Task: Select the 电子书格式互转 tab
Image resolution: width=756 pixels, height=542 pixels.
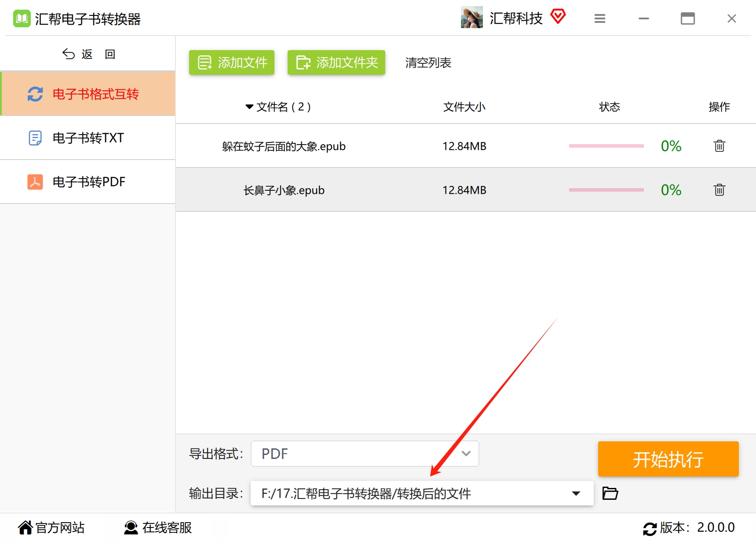Action: click(88, 94)
